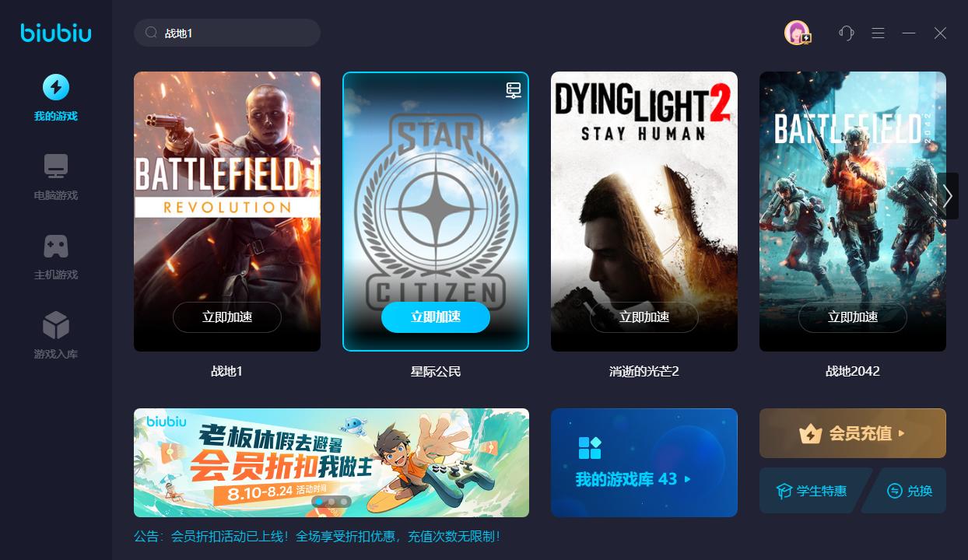This screenshot has width=968, height=560.
Task: Click 立即加速 on 战地1 card
Action: click(x=227, y=317)
